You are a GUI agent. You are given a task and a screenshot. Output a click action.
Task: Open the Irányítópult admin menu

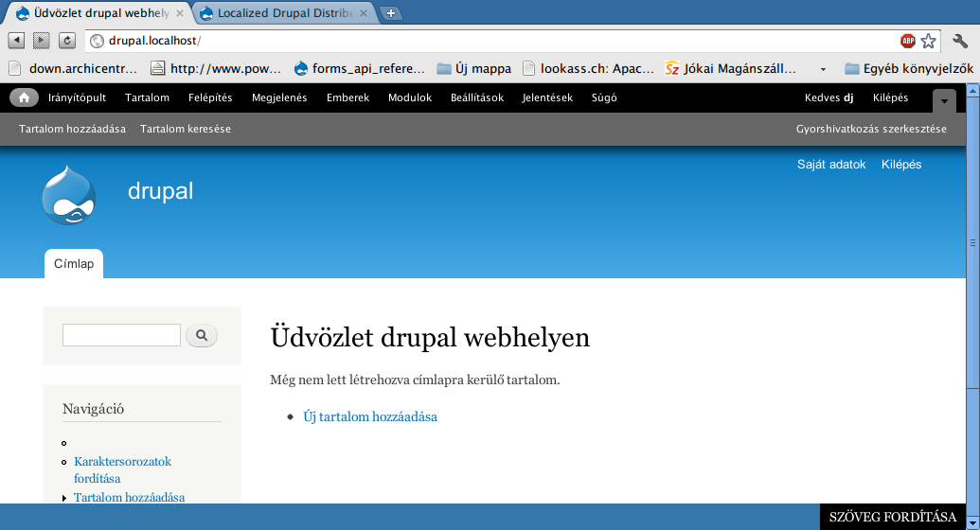click(77, 97)
